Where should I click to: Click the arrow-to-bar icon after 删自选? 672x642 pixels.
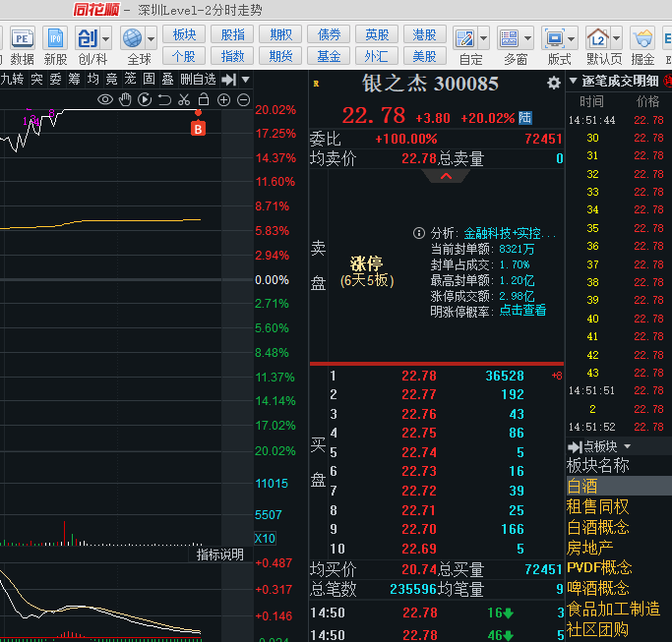pyautogui.click(x=229, y=80)
